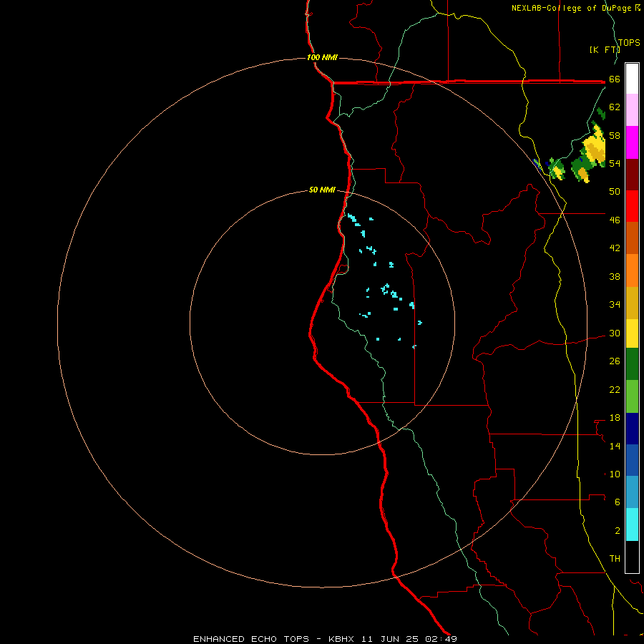Click the legend value 18
This screenshot has width=644, height=644.
tap(615, 418)
